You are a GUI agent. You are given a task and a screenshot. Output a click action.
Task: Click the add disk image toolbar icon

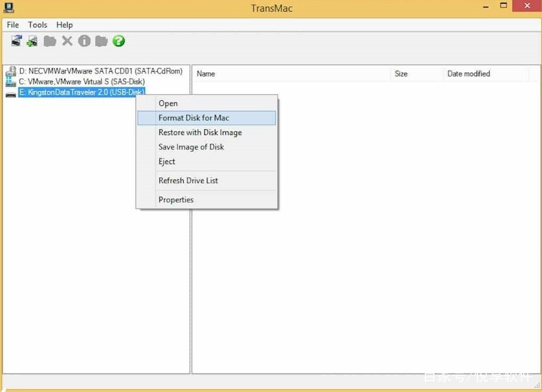pos(33,41)
